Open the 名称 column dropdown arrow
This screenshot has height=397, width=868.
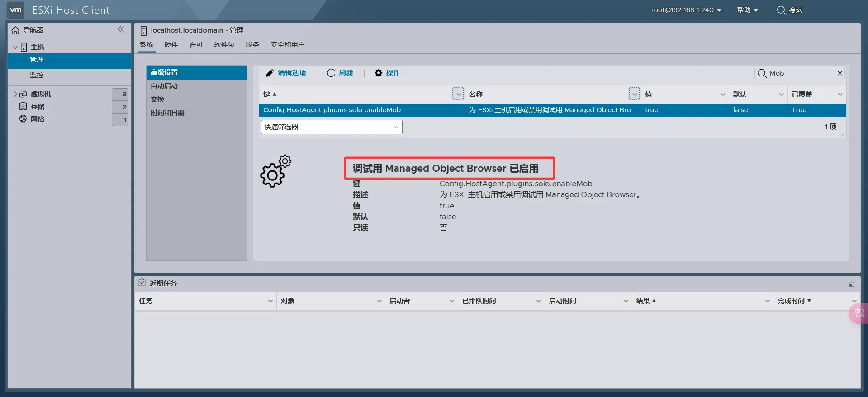(635, 94)
